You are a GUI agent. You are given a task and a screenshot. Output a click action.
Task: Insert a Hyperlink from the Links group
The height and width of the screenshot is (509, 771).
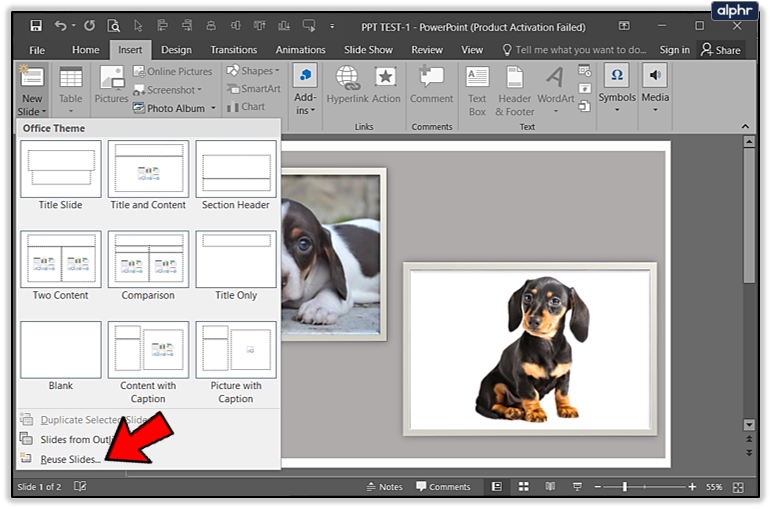pyautogui.click(x=348, y=84)
